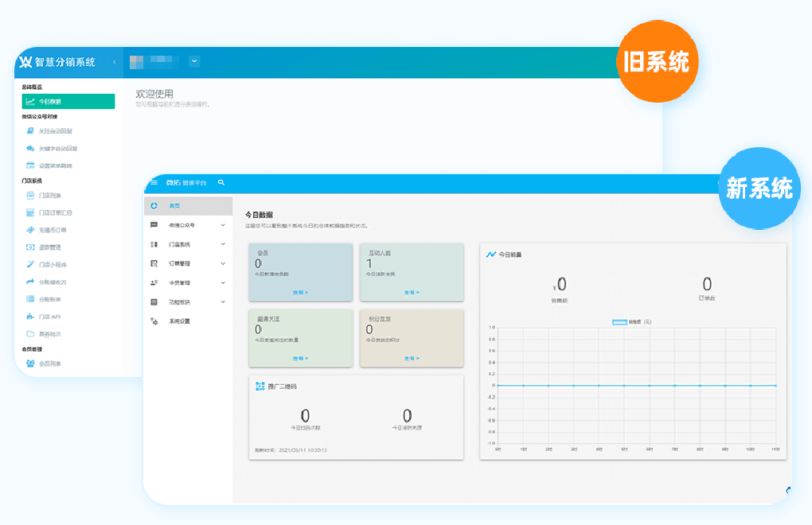Expand the 功能模块 menu chevron

pyautogui.click(x=223, y=302)
